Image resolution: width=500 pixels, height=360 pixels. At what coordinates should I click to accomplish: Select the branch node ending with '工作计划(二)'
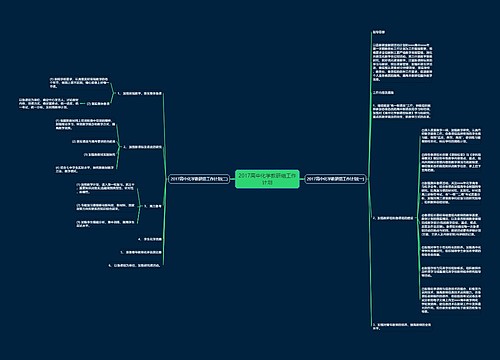[x=199, y=179]
